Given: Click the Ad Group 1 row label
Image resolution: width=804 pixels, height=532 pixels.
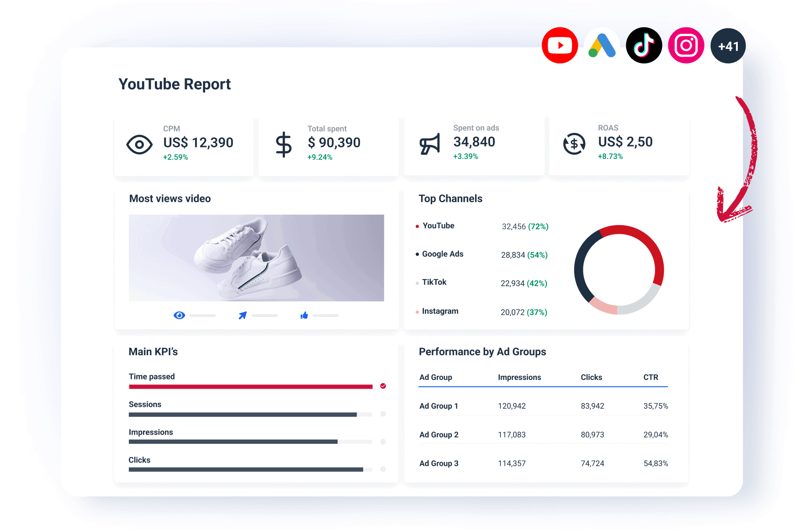Looking at the screenshot, I should [439, 406].
